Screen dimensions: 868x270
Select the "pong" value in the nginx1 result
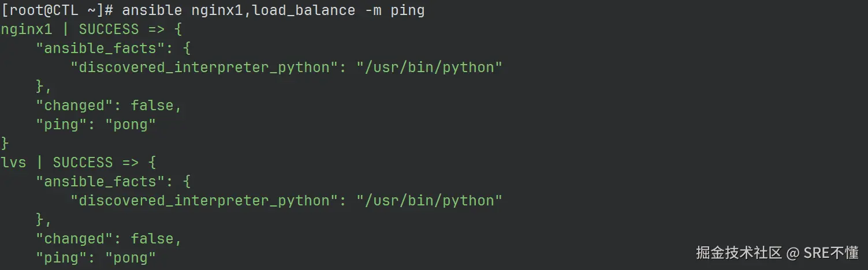coord(130,125)
